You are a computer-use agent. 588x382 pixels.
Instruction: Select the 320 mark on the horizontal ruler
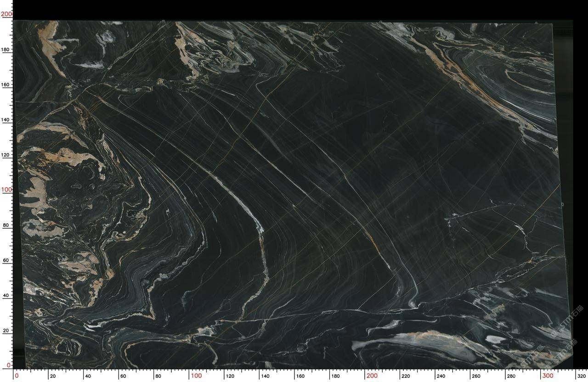point(581,376)
